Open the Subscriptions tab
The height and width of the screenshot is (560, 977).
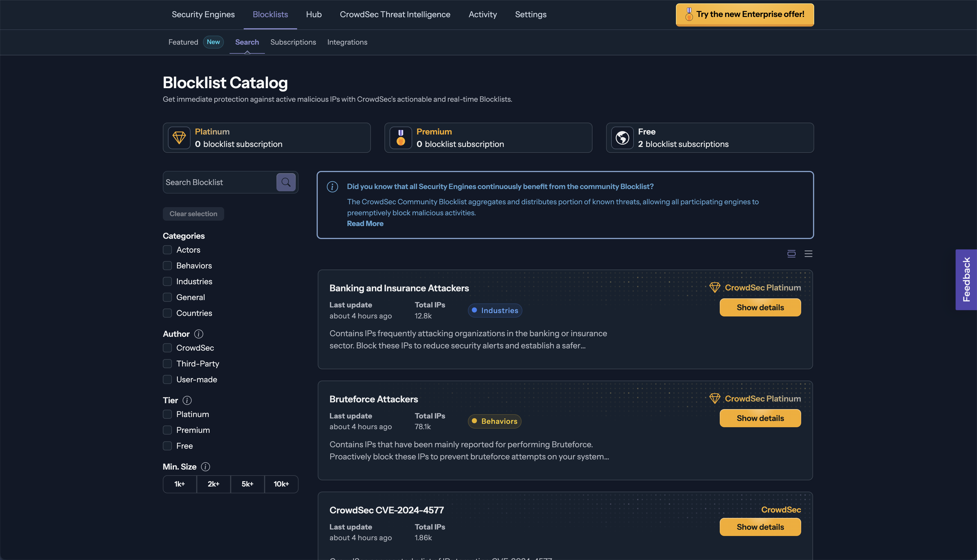[293, 42]
